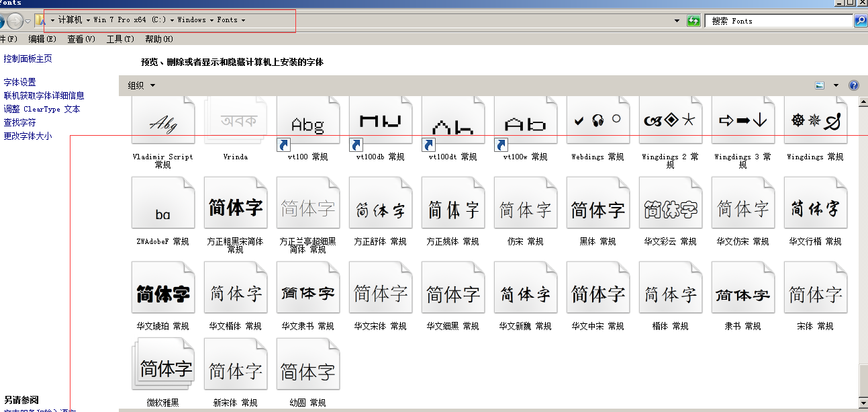
Task: Select the vt100 shortcut font thumbnail
Action: pos(308,122)
